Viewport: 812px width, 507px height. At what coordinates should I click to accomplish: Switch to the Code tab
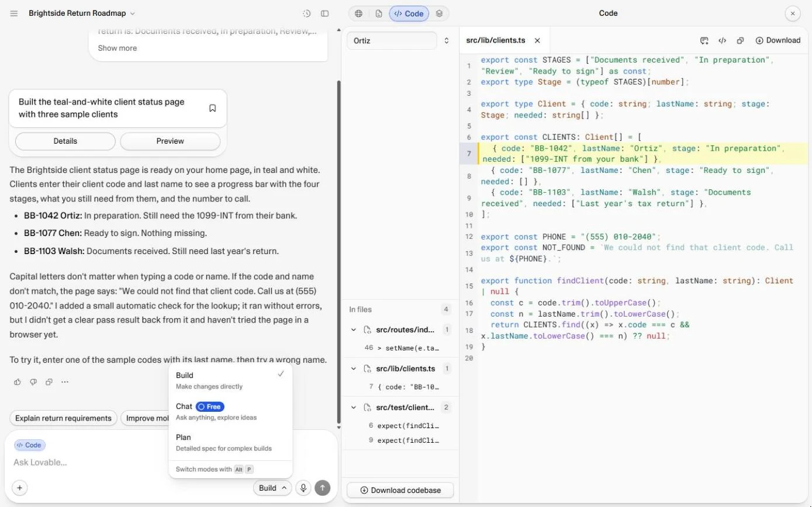pyautogui.click(x=409, y=13)
